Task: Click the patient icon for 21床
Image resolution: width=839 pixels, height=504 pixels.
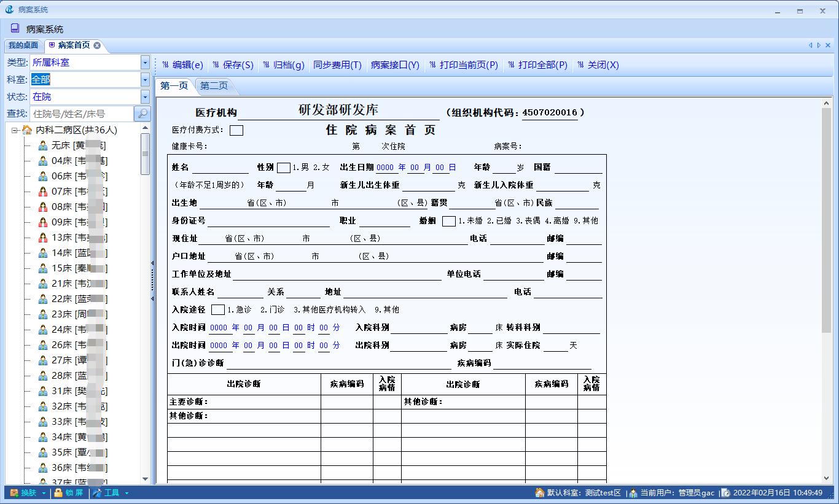Action: pyautogui.click(x=43, y=284)
